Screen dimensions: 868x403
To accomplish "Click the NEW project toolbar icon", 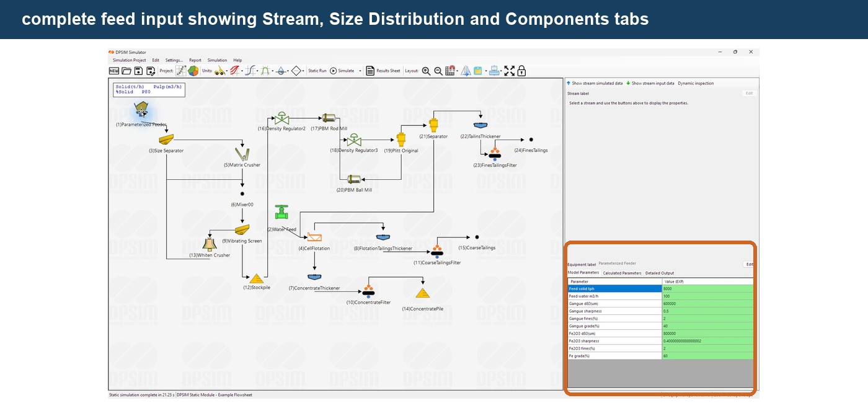I will coord(114,71).
